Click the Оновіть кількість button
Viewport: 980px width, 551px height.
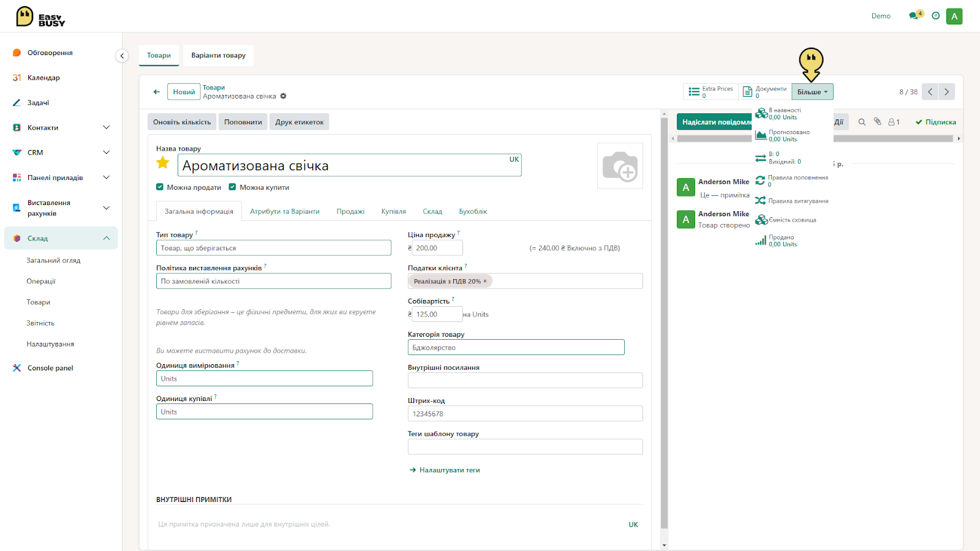182,122
